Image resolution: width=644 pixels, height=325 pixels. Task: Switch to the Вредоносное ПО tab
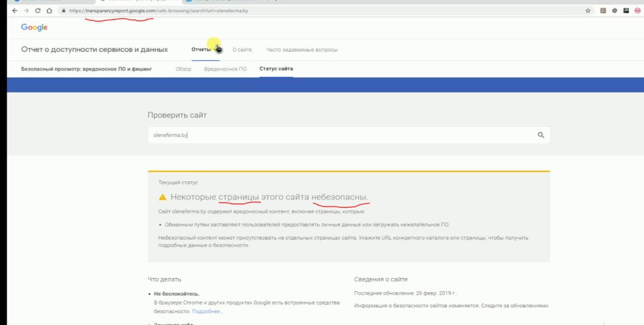click(225, 69)
